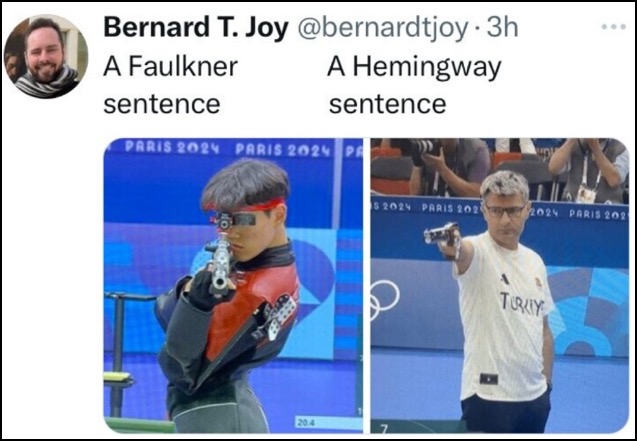637x441 pixels.
Task: Click the Adidas logo on the white shirt
Action: (x=505, y=279)
